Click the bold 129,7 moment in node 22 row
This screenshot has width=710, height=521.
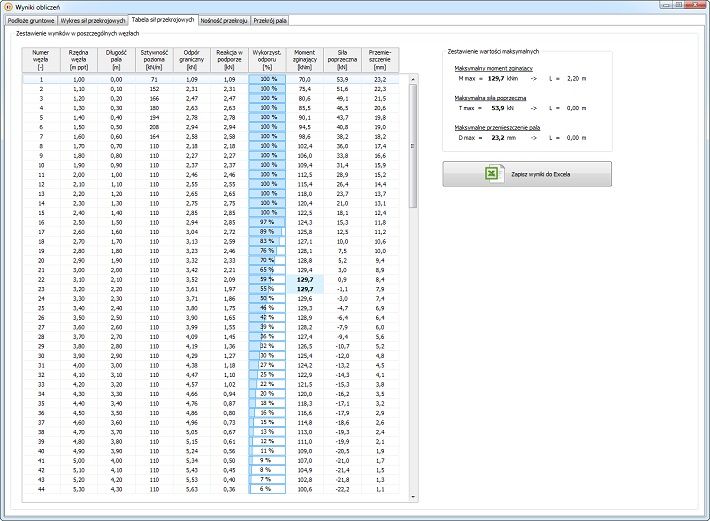(305, 280)
